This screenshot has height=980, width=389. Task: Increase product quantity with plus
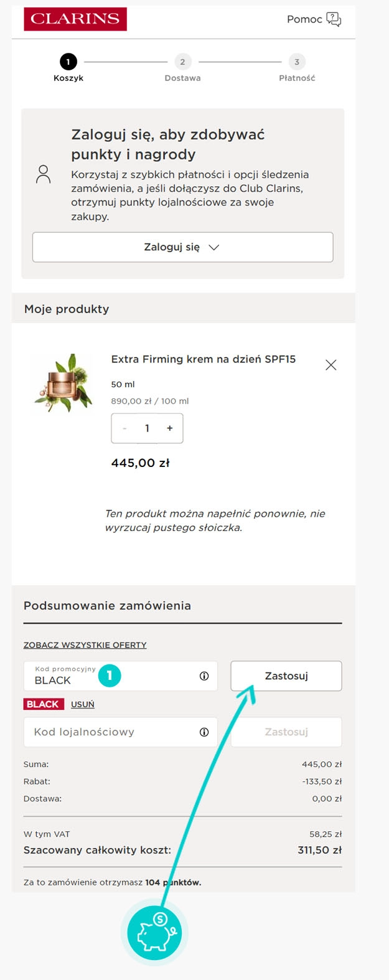pos(169,428)
